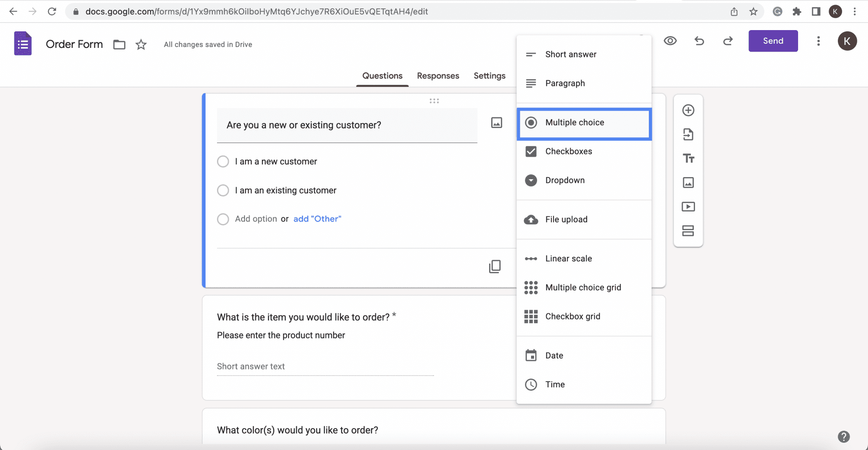
Task: Grab the question drag handle dots
Action: pyautogui.click(x=434, y=101)
